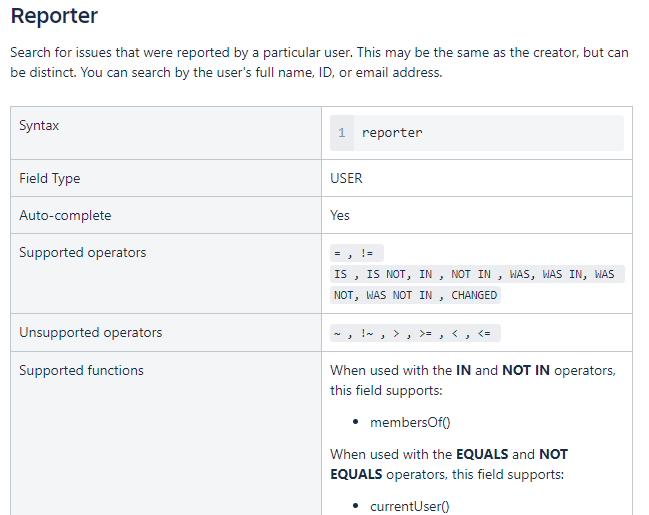Viewport: 649px width, 515px height.
Task: Click the Unsupported operators label
Action: click(x=91, y=332)
